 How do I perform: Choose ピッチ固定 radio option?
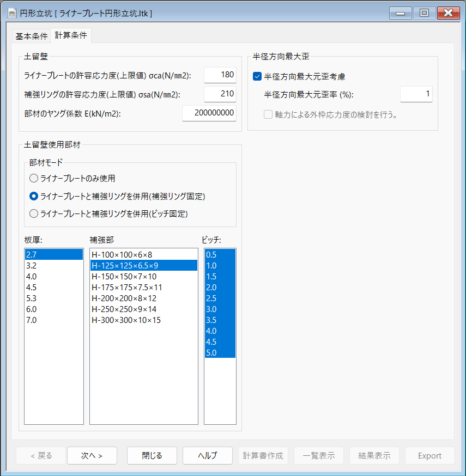(x=34, y=213)
